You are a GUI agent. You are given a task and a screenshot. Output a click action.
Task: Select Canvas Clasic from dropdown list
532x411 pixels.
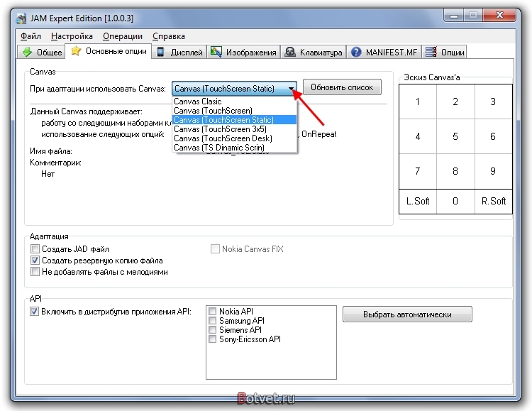tap(235, 102)
